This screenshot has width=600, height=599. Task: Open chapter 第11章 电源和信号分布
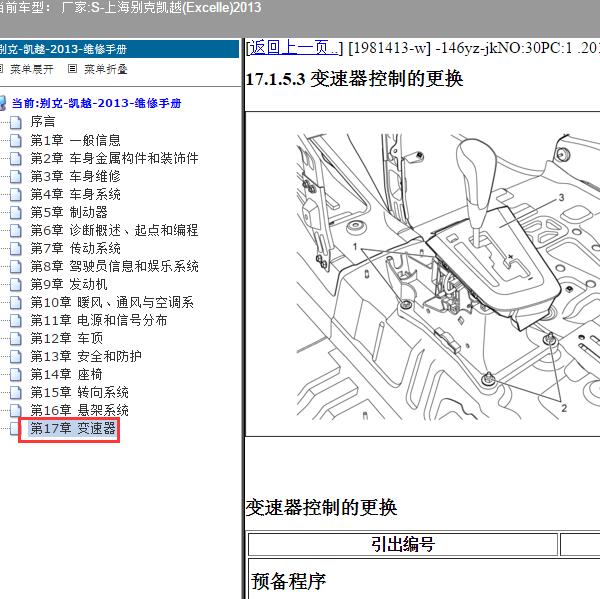99,320
